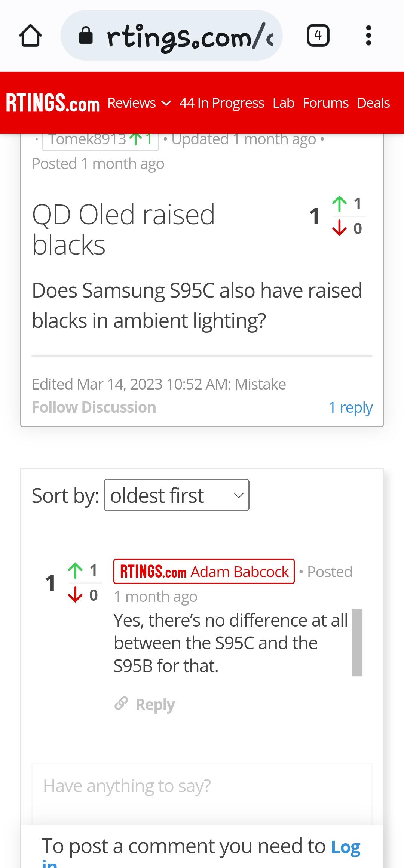Downvote the 'QD Oled raised blacks' post
Image resolution: width=404 pixels, height=868 pixels.
tap(339, 228)
